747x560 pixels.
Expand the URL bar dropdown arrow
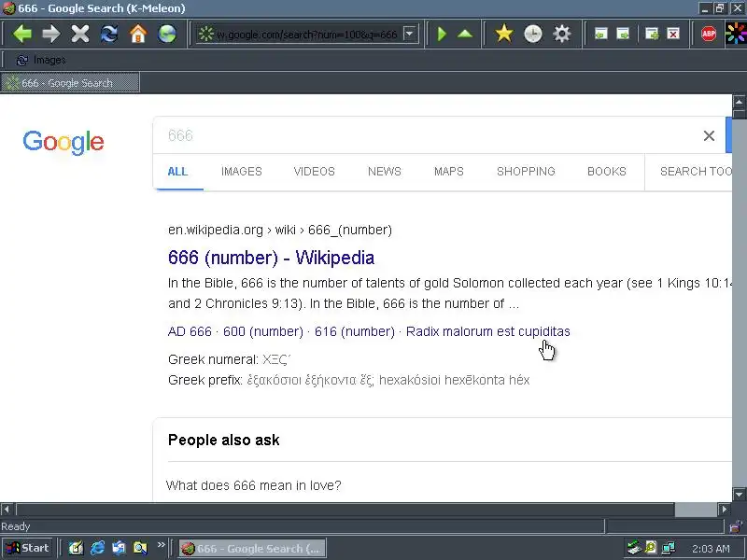point(409,34)
